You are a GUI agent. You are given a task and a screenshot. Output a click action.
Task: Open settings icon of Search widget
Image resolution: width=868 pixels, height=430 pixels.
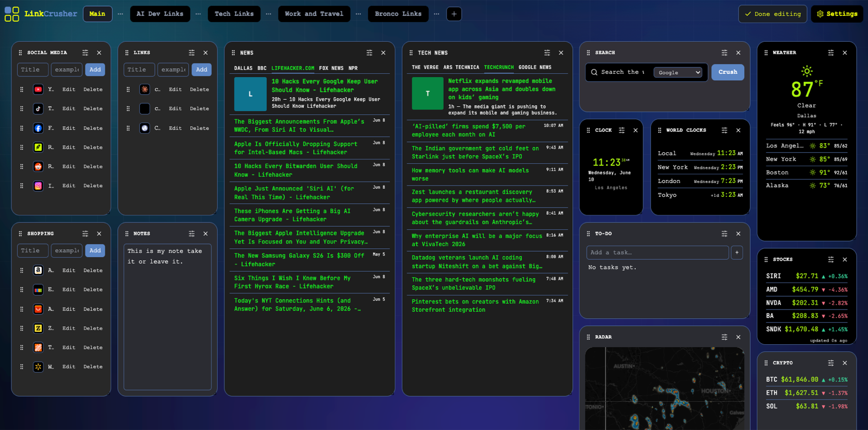coord(724,53)
